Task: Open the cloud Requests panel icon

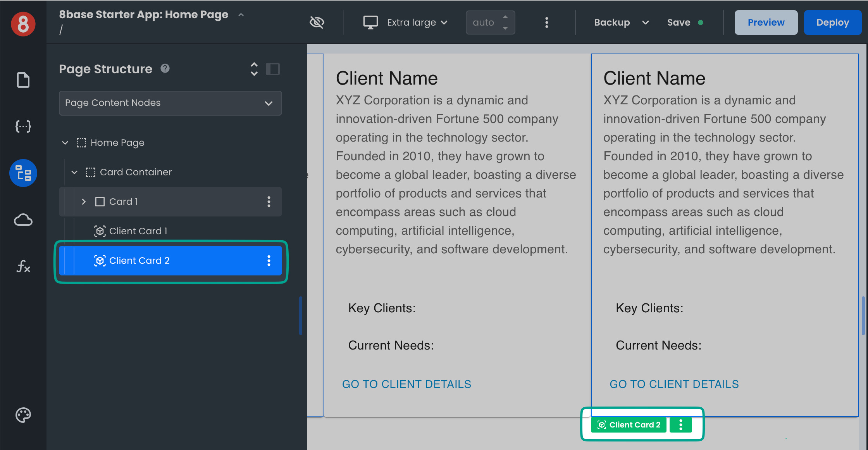Action: (23, 220)
